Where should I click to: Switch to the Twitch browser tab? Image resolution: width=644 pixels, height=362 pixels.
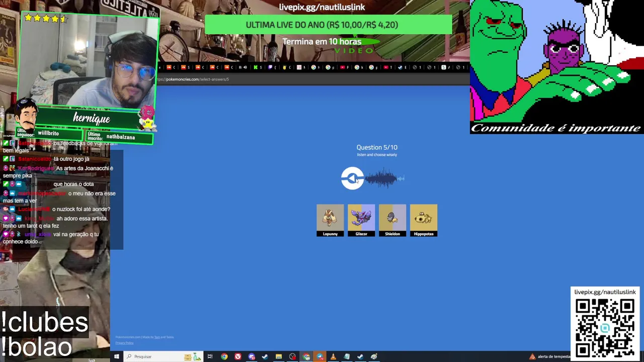click(x=272, y=67)
